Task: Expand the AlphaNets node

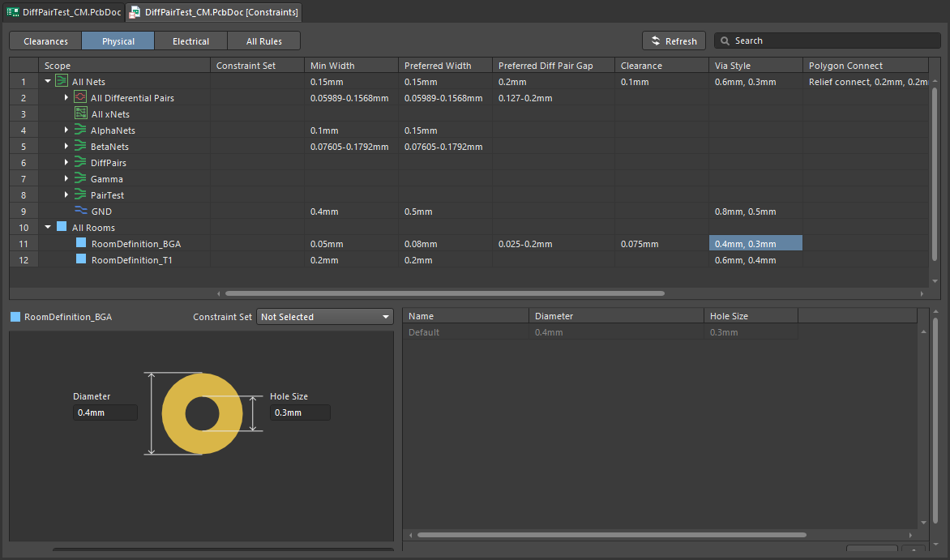Action: 66,130
